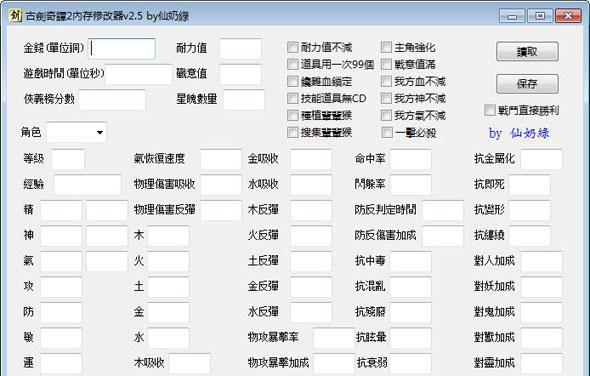Enable 主角強化 checkbox
The image size is (590, 376).
(386, 47)
